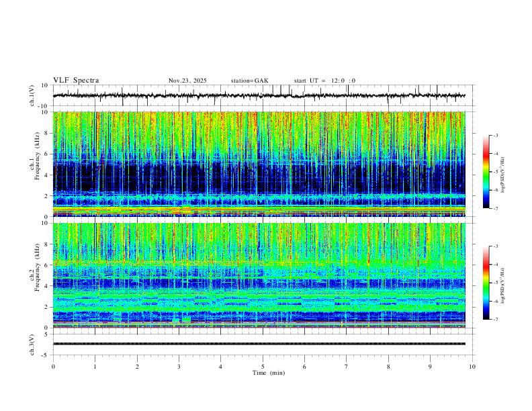The width and height of the screenshot is (532, 411).
Task: Select the ch.2 spectrogram panel
Action: (x=259, y=275)
